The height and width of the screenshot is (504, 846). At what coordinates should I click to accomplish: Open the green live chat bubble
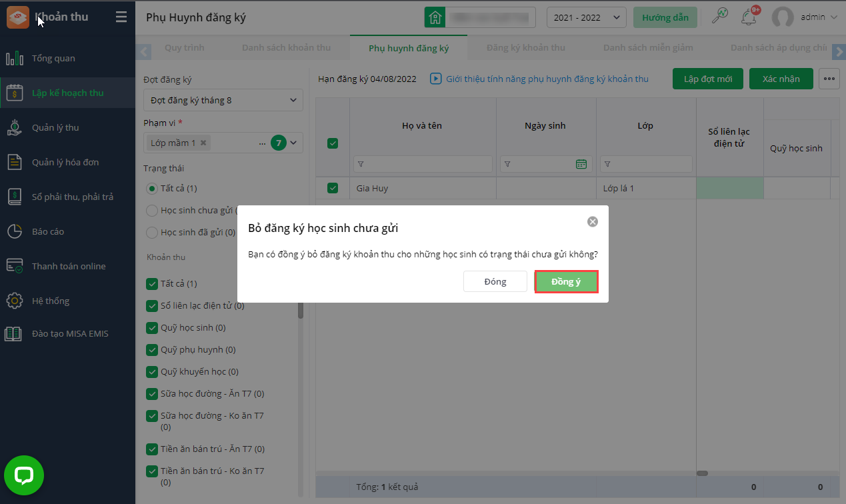(x=24, y=475)
